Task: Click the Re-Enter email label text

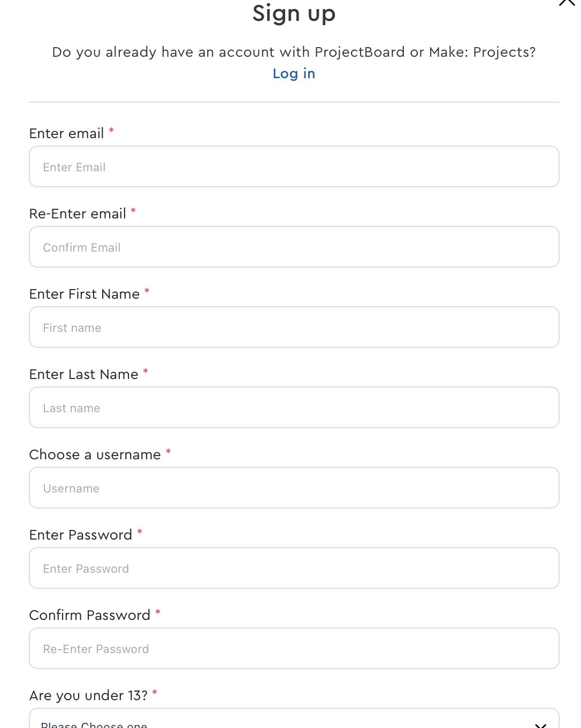Action: point(78,214)
